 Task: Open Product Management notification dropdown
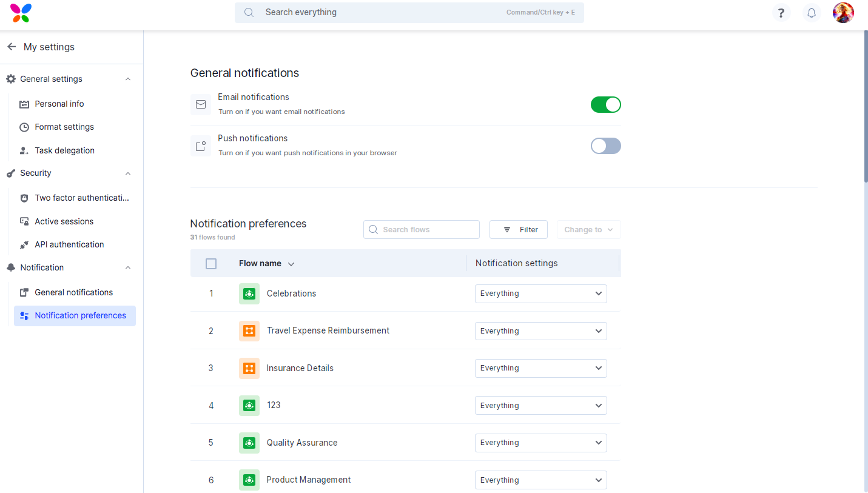541,480
